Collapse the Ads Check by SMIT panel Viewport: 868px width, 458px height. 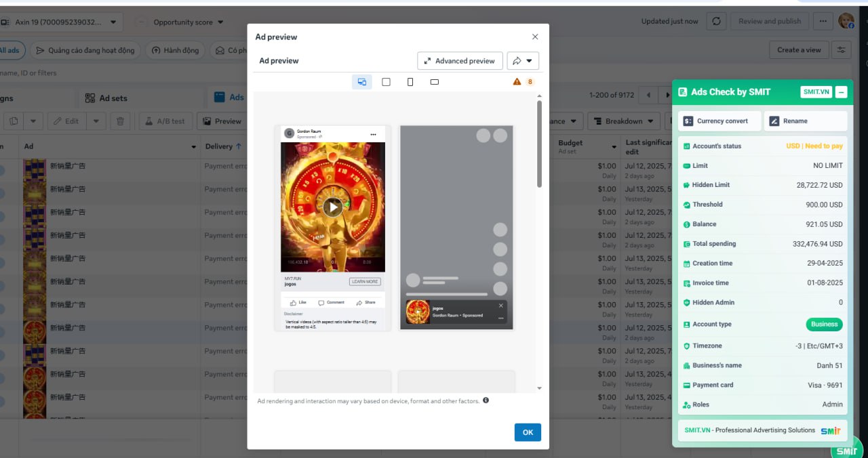[841, 92]
